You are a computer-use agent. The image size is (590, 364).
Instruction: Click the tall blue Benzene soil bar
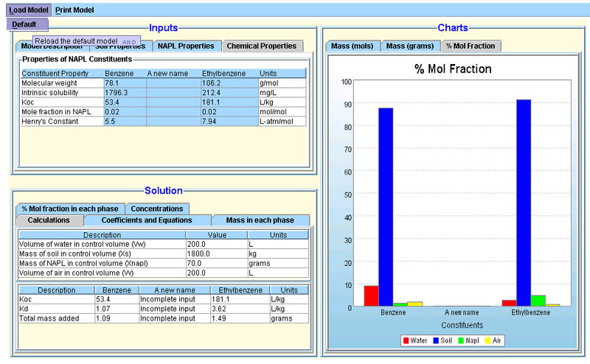pyautogui.click(x=386, y=206)
